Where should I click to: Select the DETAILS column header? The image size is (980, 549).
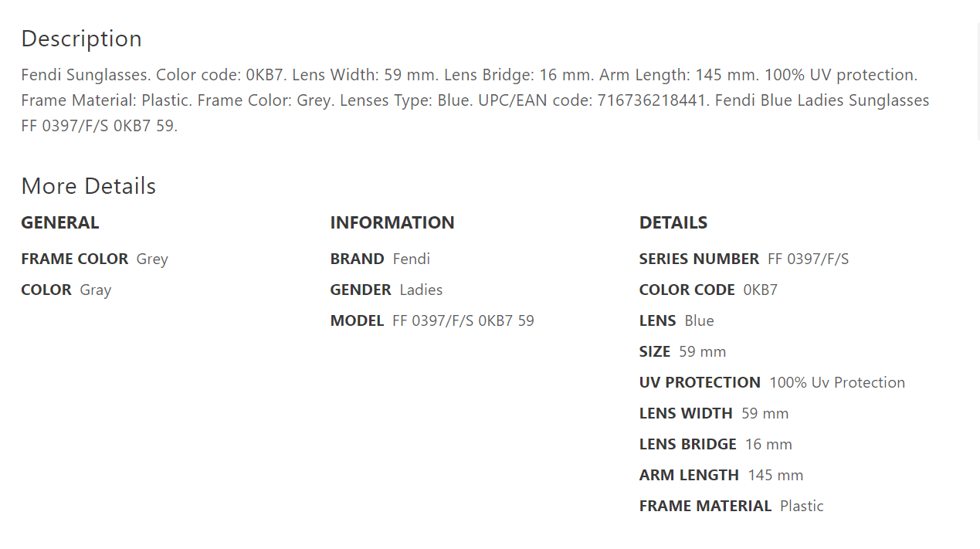tap(673, 222)
